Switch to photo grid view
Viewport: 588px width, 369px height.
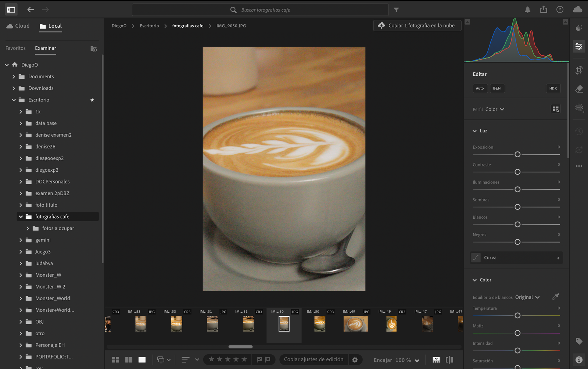115,360
